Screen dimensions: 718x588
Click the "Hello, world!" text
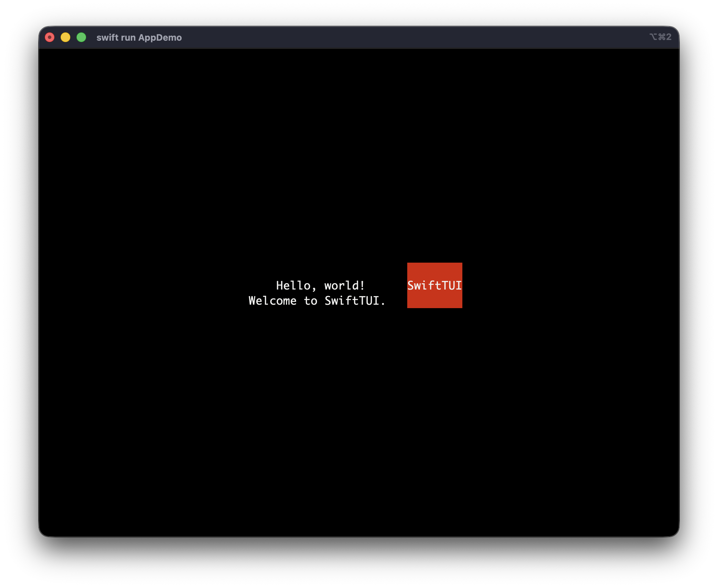320,285
